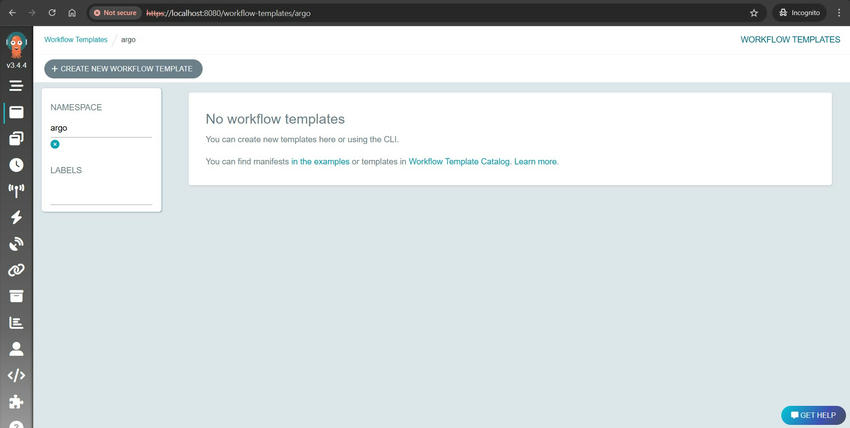This screenshot has width=850, height=428.
Task: Open Workflow Templates stacked-windows icon
Action: [16, 139]
